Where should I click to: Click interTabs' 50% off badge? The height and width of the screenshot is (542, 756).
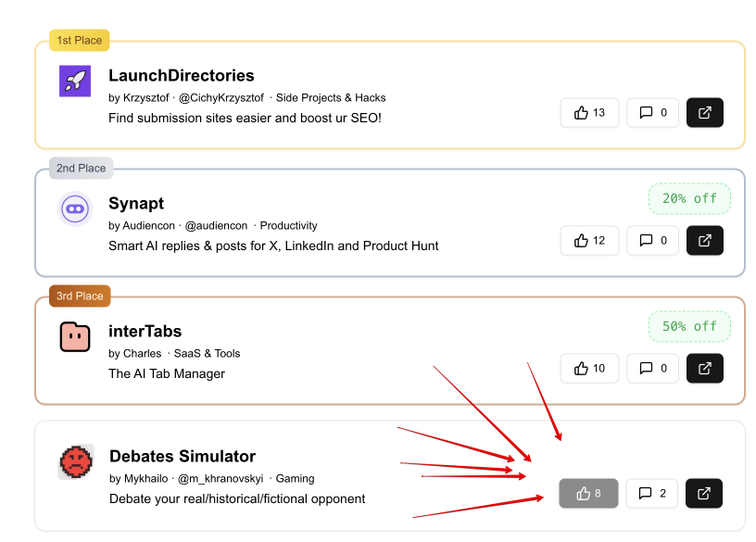(689, 326)
